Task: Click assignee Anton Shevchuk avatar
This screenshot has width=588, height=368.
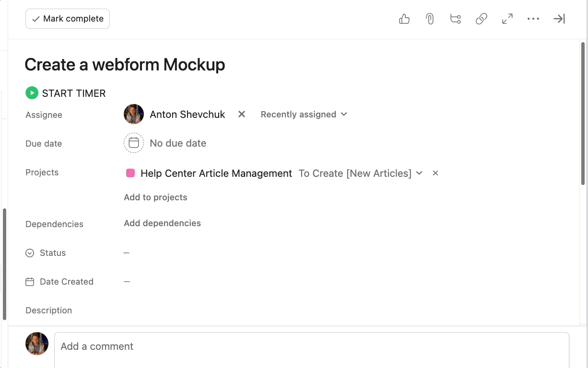Action: pyautogui.click(x=134, y=114)
